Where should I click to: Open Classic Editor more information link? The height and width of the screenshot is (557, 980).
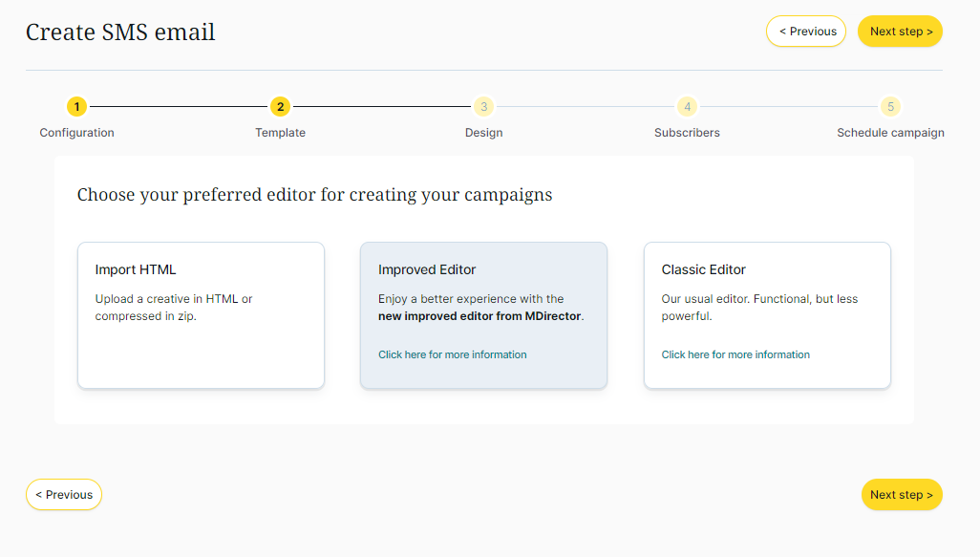click(735, 354)
